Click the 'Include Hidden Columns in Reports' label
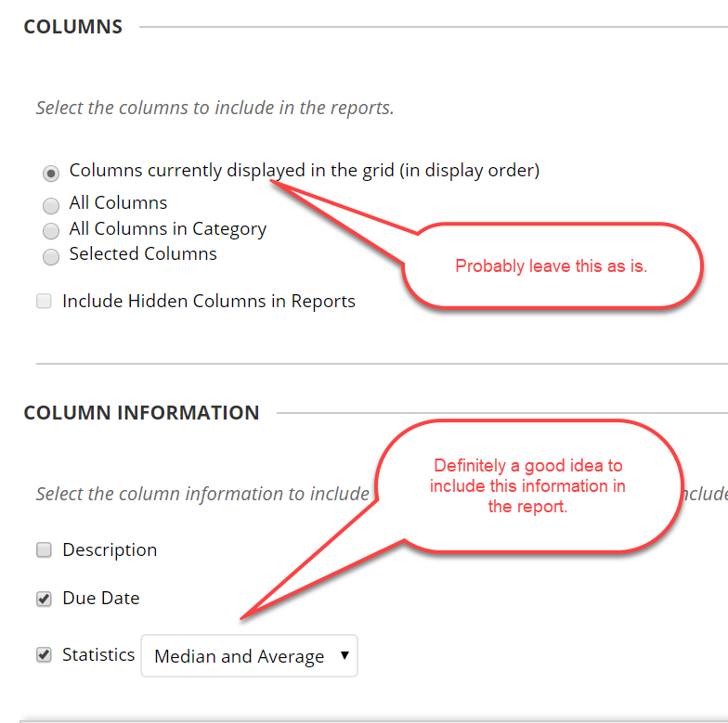 click(209, 301)
